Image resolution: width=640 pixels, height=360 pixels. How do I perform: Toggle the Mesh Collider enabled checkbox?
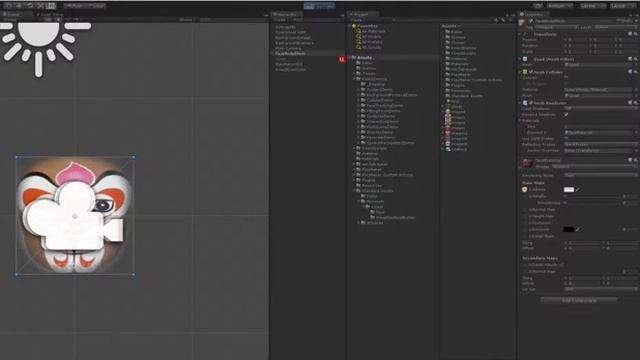pyautogui.click(x=531, y=72)
